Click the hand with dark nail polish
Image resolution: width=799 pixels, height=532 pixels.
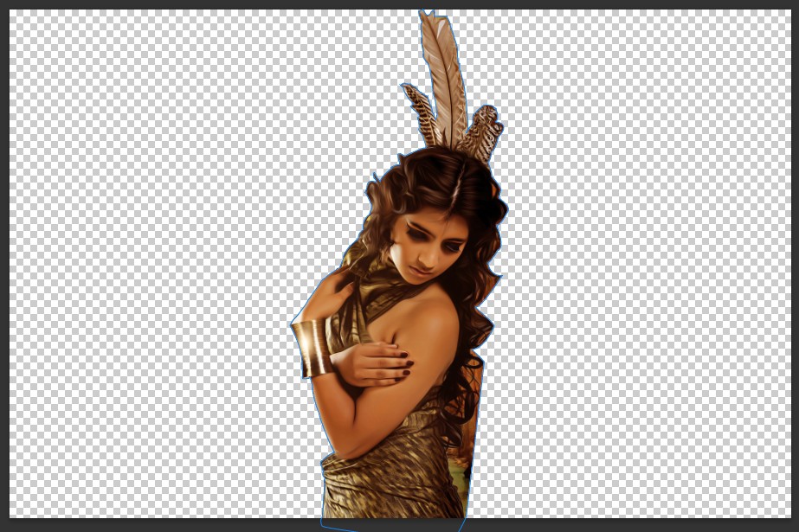coord(372,363)
